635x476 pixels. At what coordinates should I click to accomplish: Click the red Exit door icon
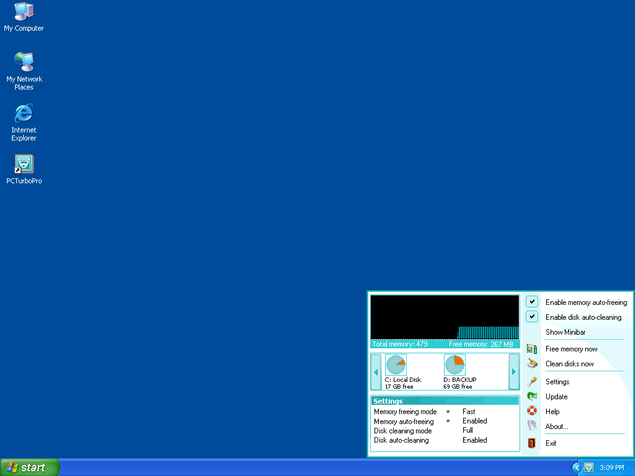coord(532,443)
